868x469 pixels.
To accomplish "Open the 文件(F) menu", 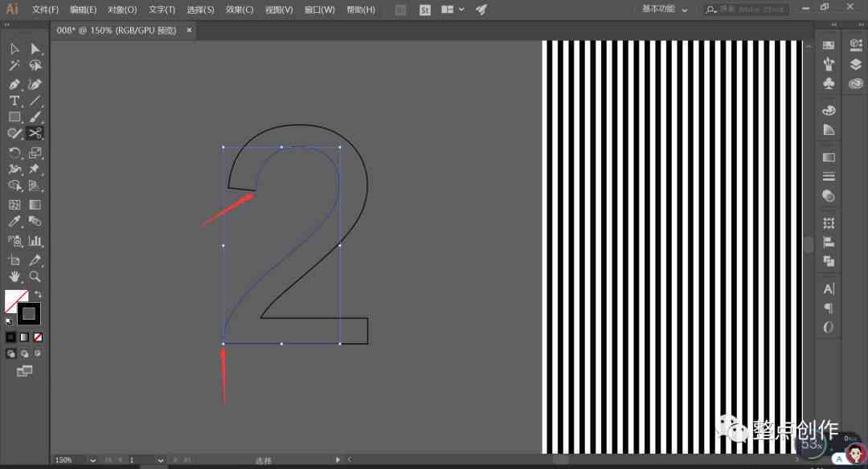I will (45, 10).
